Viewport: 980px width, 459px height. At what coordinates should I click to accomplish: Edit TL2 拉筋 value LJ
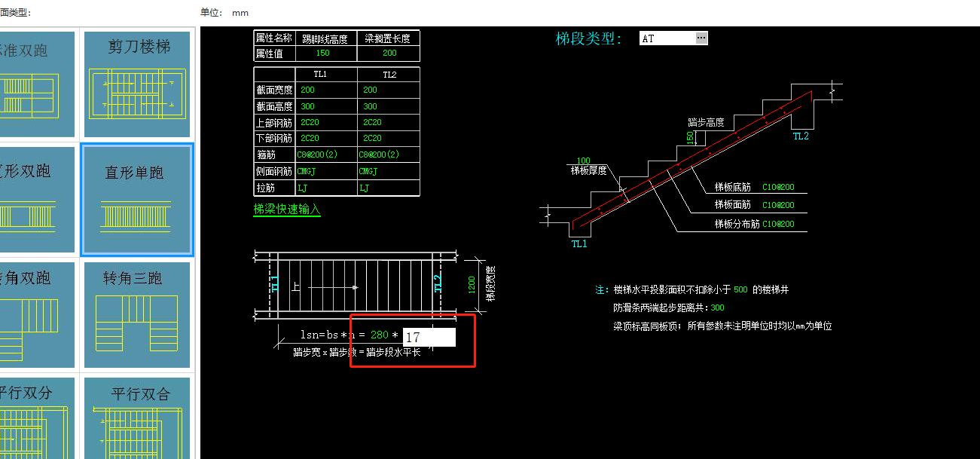(x=365, y=188)
